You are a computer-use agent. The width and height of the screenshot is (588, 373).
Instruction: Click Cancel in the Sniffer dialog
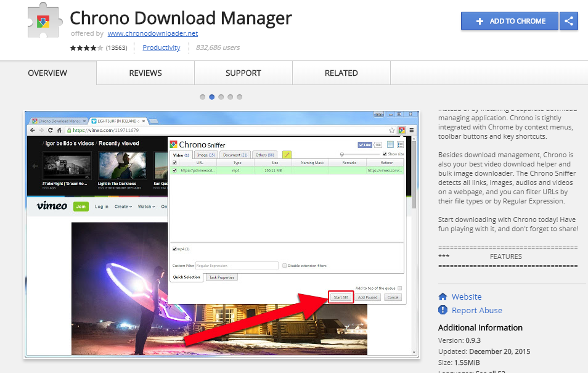[x=393, y=297]
